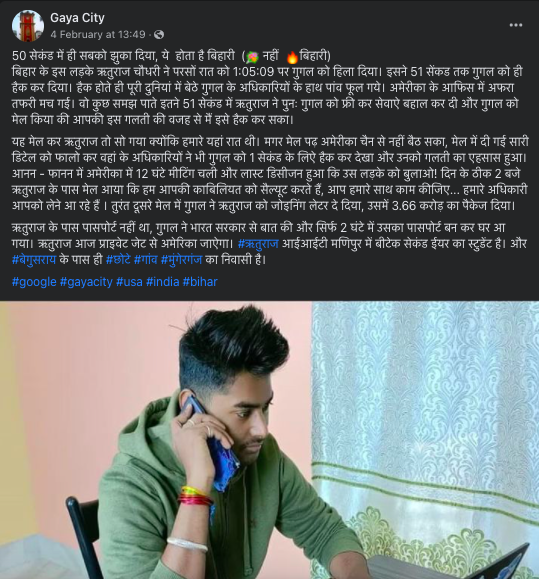Follow the #bihar hashtag
The height and width of the screenshot is (579, 539).
(200, 282)
